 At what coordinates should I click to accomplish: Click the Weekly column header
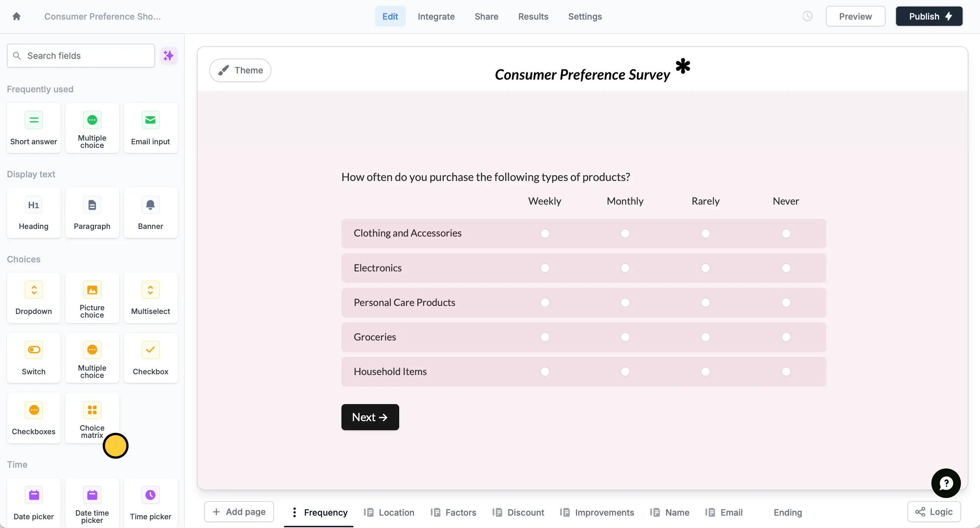[x=544, y=201]
